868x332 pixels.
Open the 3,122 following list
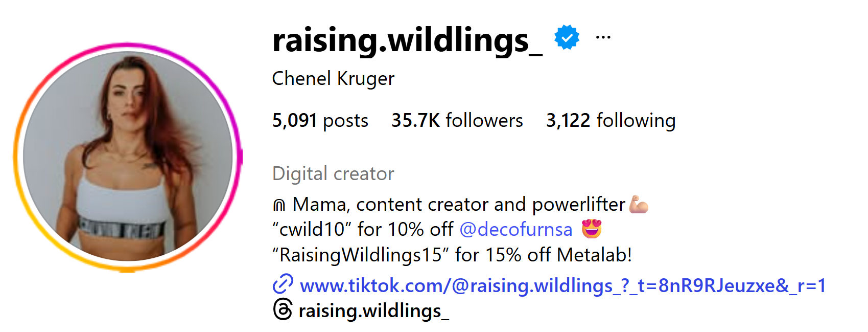[x=611, y=121]
